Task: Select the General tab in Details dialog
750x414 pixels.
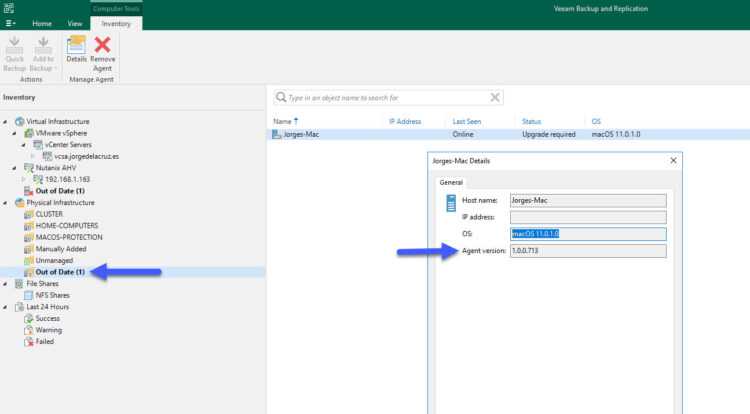Action: [451, 182]
